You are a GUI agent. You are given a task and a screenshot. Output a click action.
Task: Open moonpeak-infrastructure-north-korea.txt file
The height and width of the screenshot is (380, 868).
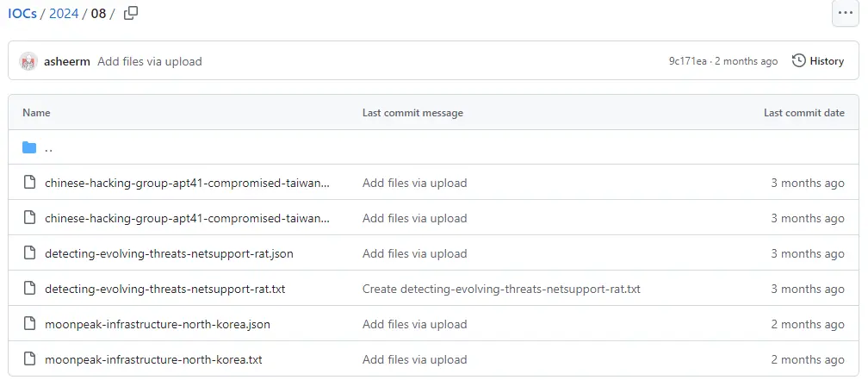tap(153, 359)
